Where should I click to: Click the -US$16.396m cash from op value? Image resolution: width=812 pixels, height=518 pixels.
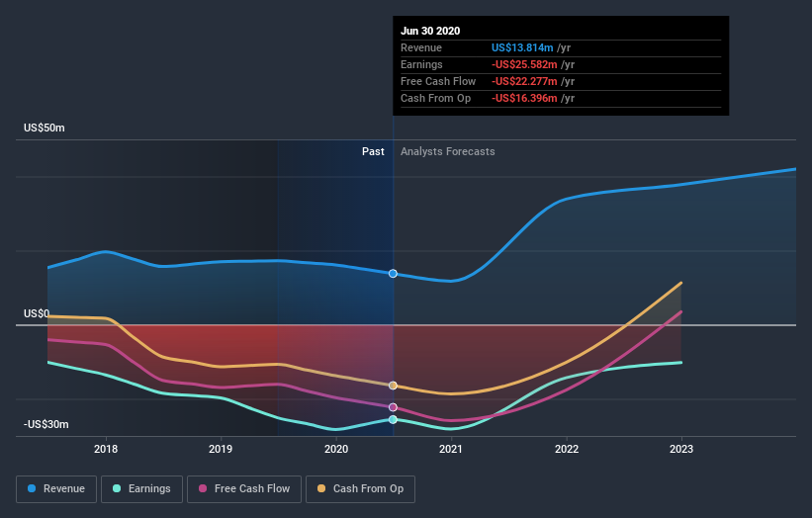click(x=524, y=98)
